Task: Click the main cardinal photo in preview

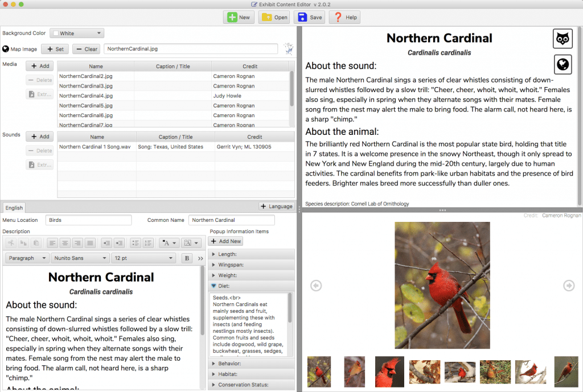Action: [x=442, y=285]
